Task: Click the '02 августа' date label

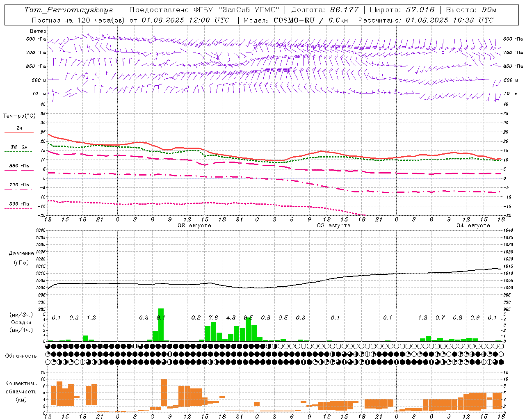Action: [x=194, y=226]
